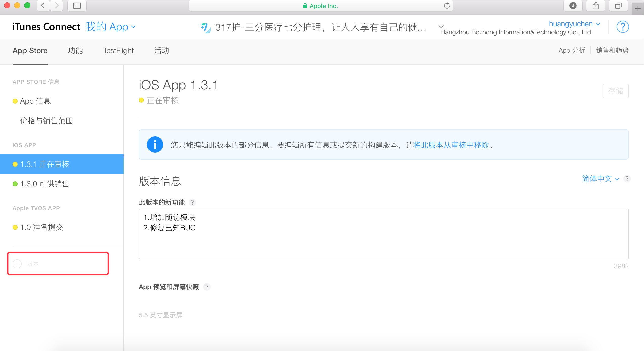The image size is (644, 351).
Task: Click the iTunes Connect title
Action: (x=46, y=27)
